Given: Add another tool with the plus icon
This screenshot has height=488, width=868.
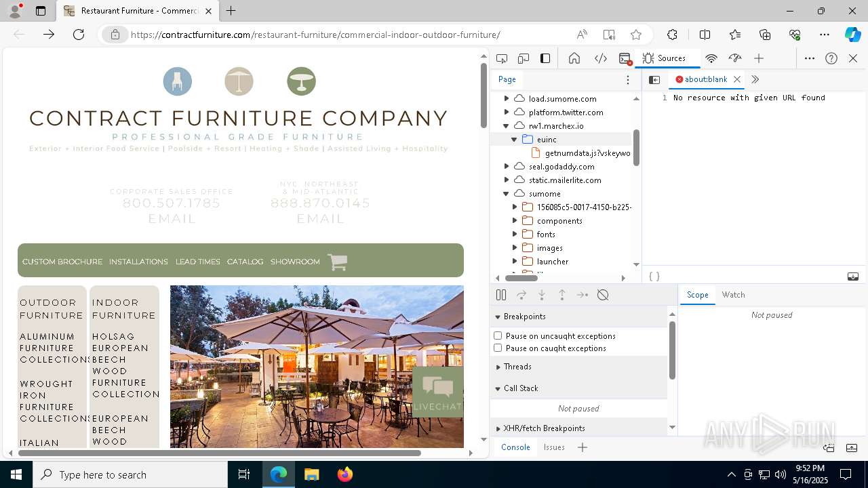Looking at the screenshot, I should click(759, 58).
